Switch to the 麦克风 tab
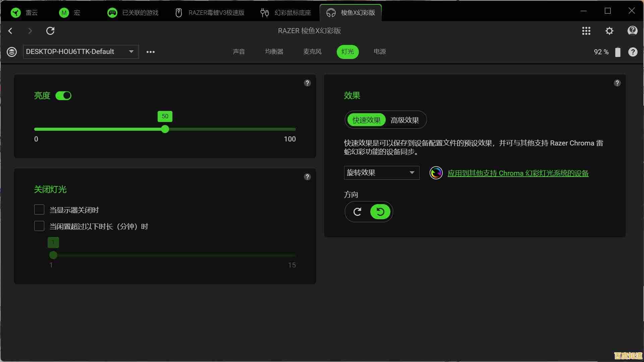This screenshot has width=644, height=362. pyautogui.click(x=312, y=52)
